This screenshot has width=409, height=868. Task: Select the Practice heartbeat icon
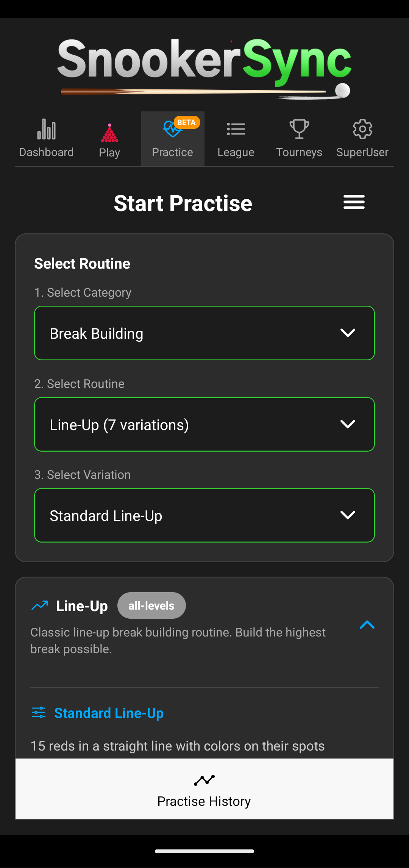click(x=171, y=130)
